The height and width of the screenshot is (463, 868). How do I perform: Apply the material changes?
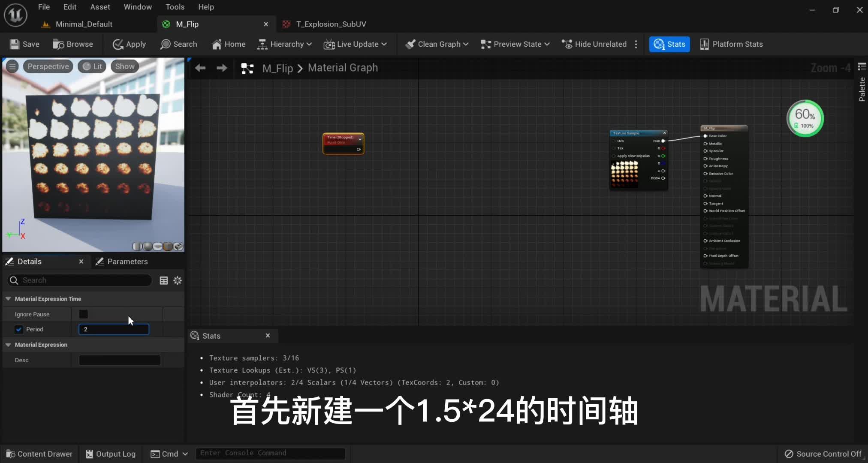[x=129, y=44]
